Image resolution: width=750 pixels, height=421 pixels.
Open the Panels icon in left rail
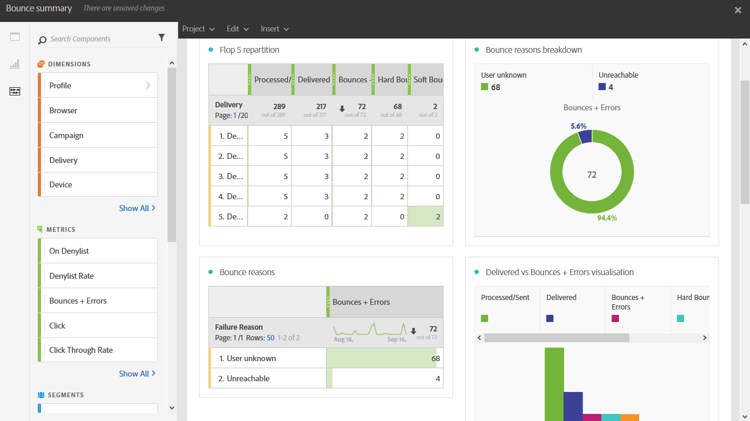15,37
